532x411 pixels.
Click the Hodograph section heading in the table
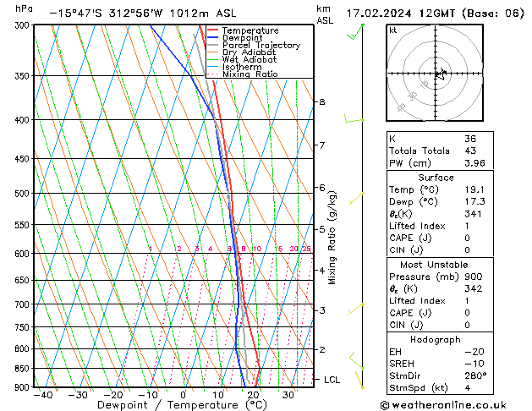tap(436, 340)
